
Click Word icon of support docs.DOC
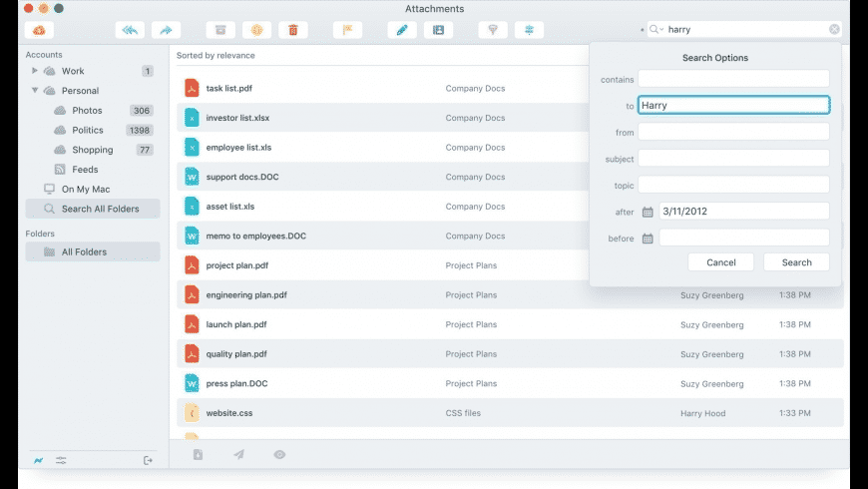pyautogui.click(x=192, y=177)
